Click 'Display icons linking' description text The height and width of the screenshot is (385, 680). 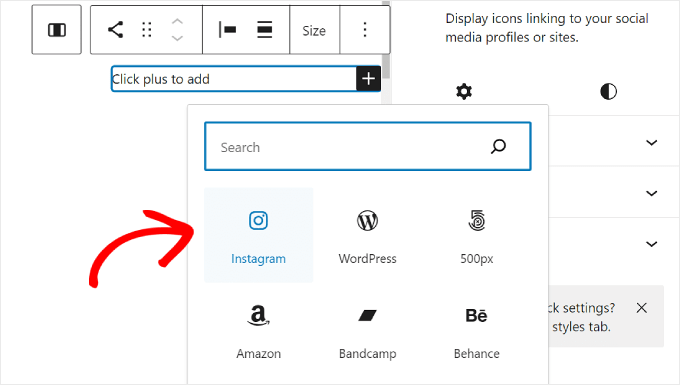click(547, 28)
